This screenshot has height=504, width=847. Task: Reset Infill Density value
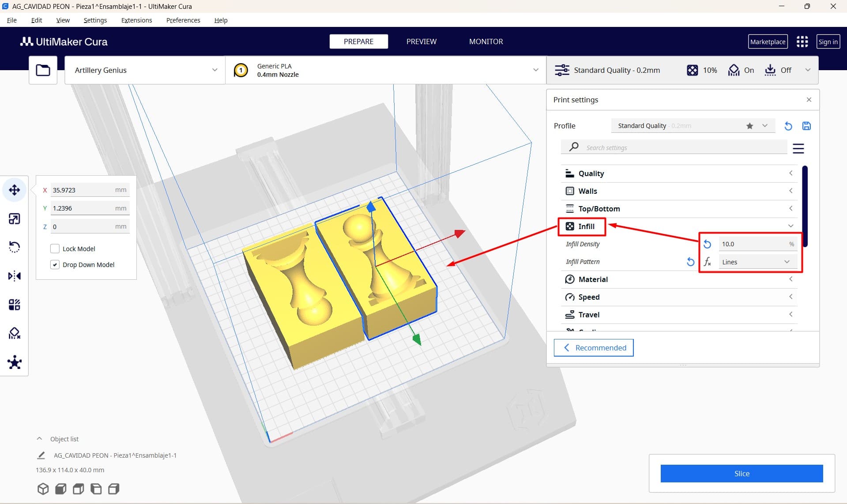(707, 244)
